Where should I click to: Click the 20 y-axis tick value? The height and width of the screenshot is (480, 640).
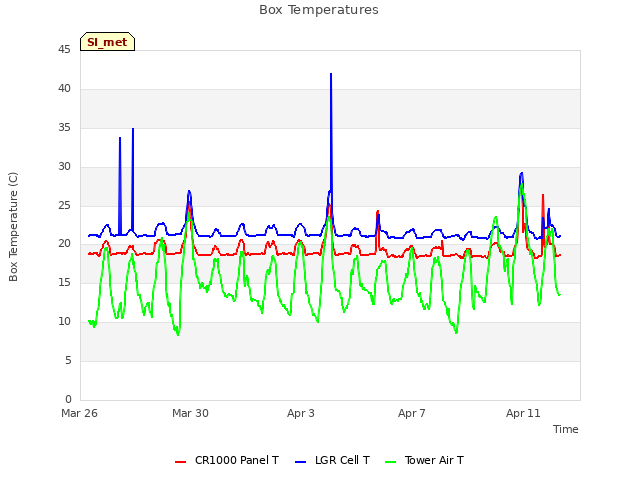(64, 244)
